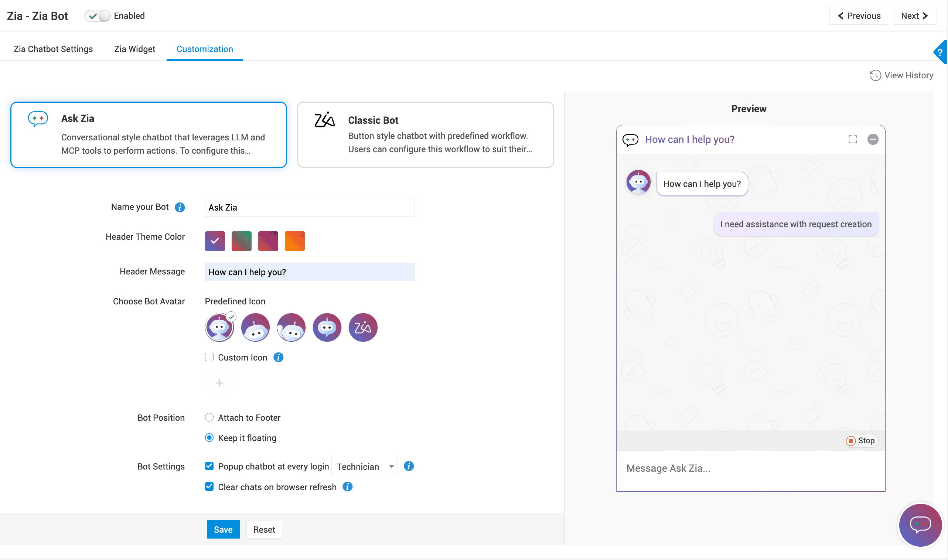Click the info icon beside Technician dropdown
This screenshot has height=560, width=948.
tap(409, 467)
